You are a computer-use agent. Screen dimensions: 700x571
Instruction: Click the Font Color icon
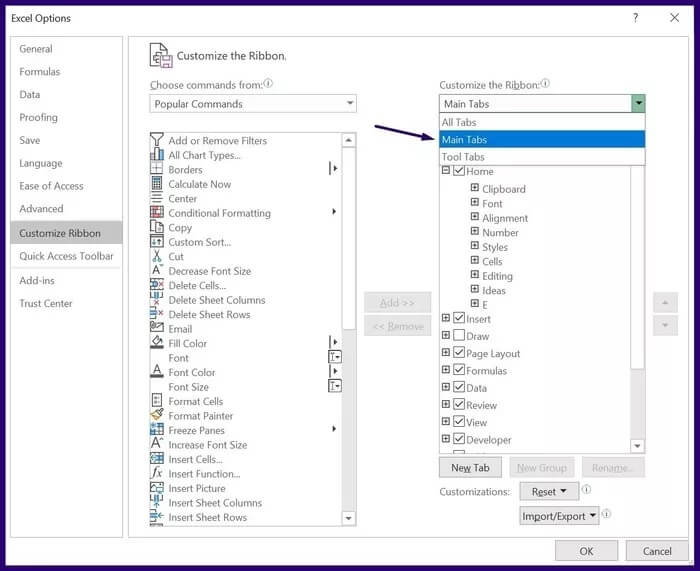(157, 372)
